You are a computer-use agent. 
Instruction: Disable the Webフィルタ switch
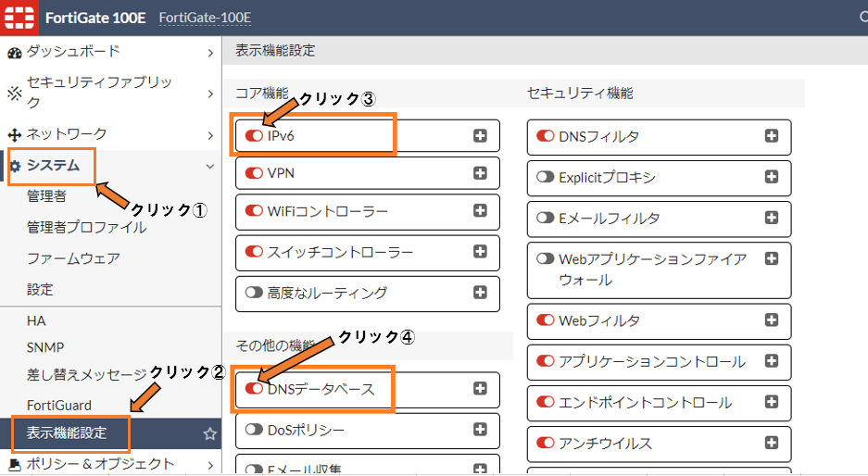tap(546, 319)
